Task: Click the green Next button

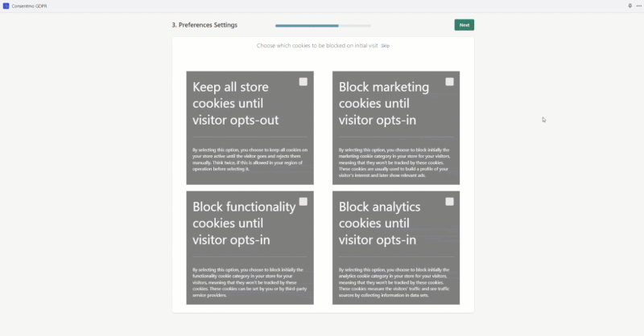Action: (464, 25)
